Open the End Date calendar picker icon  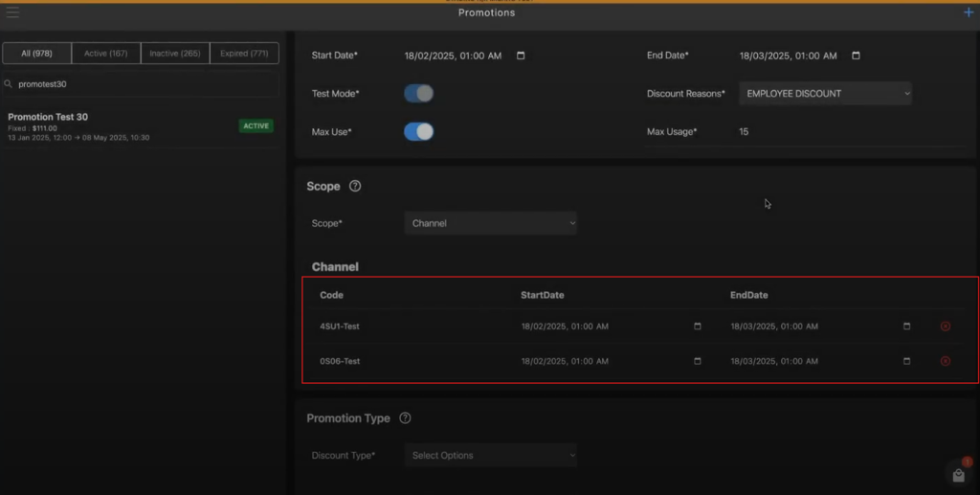click(856, 56)
